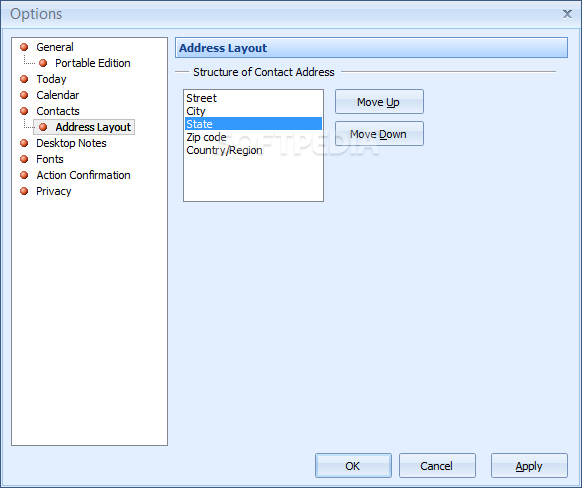Select Street in the address list
Screen dimensions: 582x488
click(253, 98)
